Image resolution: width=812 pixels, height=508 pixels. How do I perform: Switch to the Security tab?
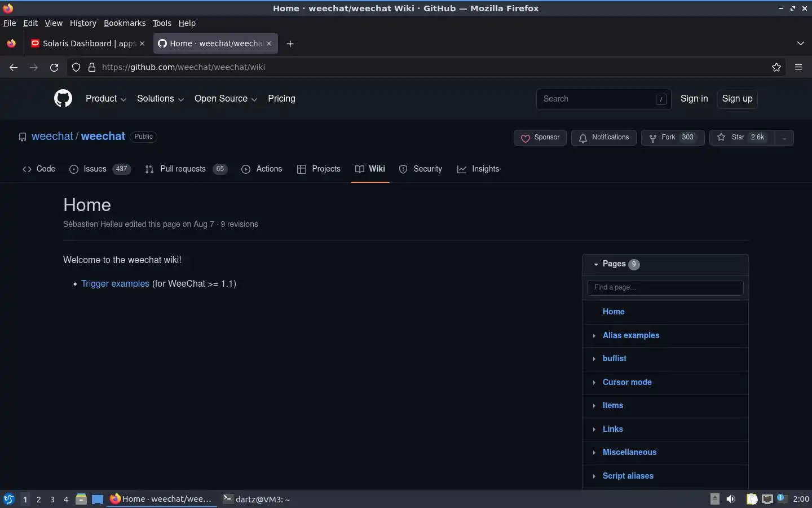[421, 169]
